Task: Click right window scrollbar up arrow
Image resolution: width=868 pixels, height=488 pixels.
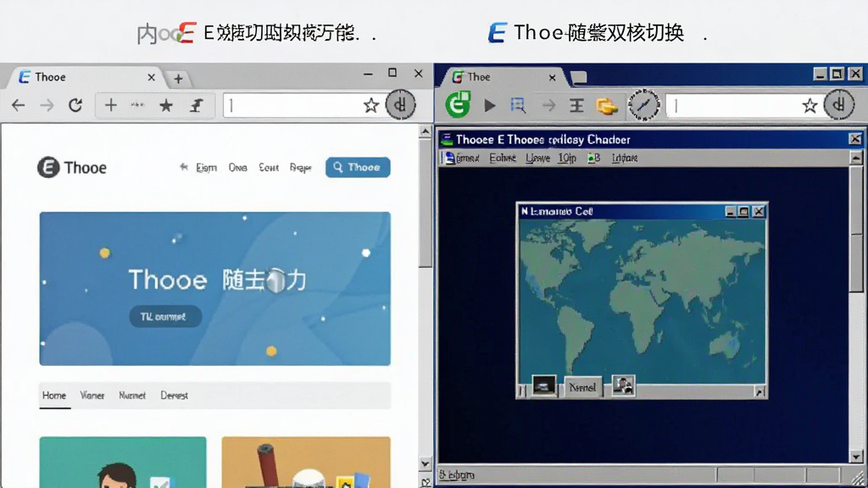Action: tap(856, 158)
